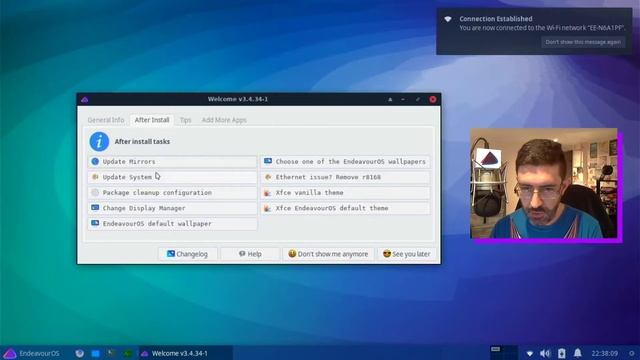The image size is (640, 360).
Task: Open the session menu at panel end
Action: pos(631,353)
